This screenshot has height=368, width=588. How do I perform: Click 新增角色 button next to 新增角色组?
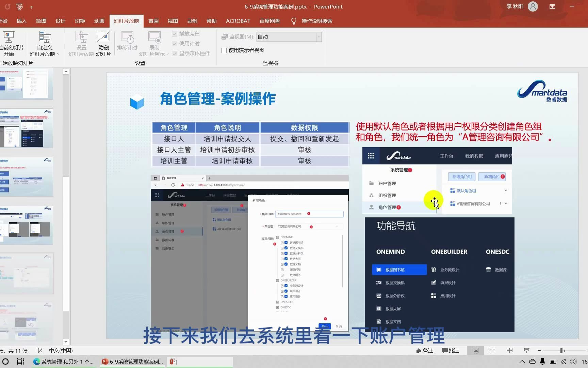point(492,177)
